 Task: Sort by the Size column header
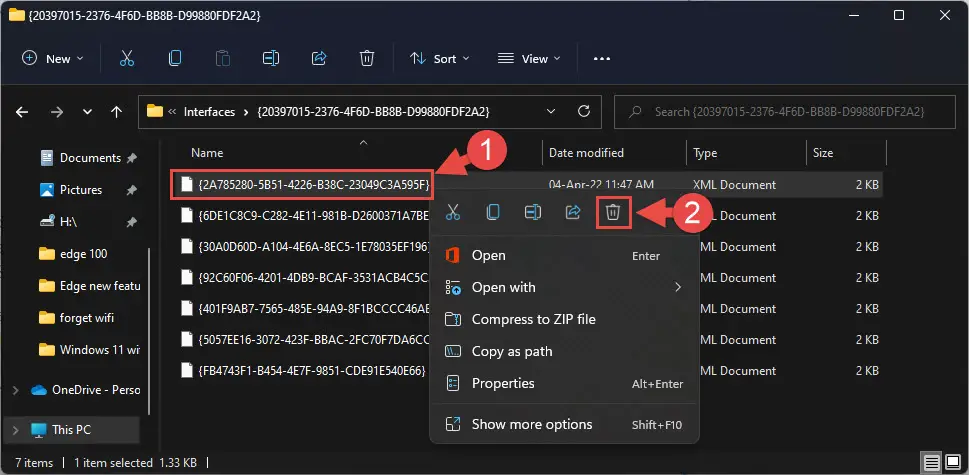pyautogui.click(x=823, y=153)
